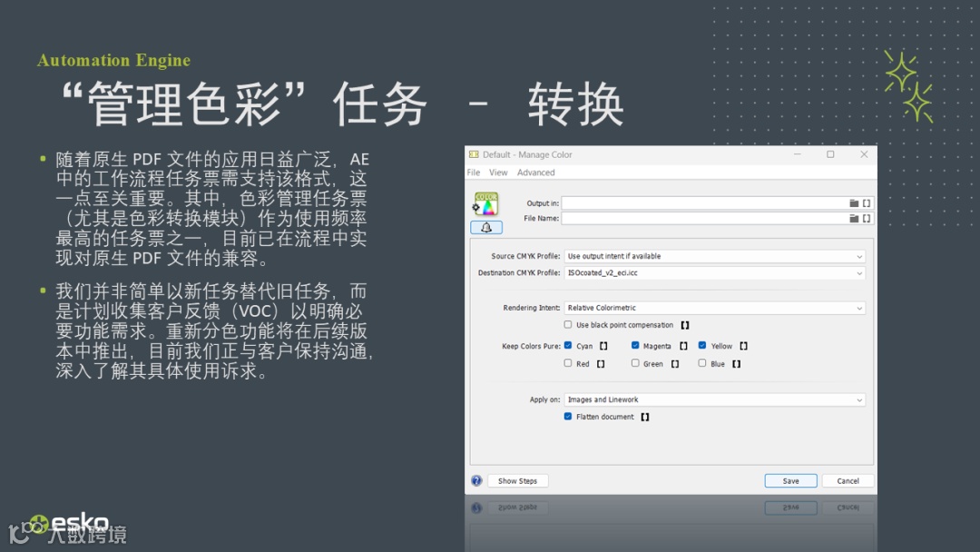Viewport: 980px width, 552px height.
Task: Click the Manage Color task icon
Action: point(486,203)
